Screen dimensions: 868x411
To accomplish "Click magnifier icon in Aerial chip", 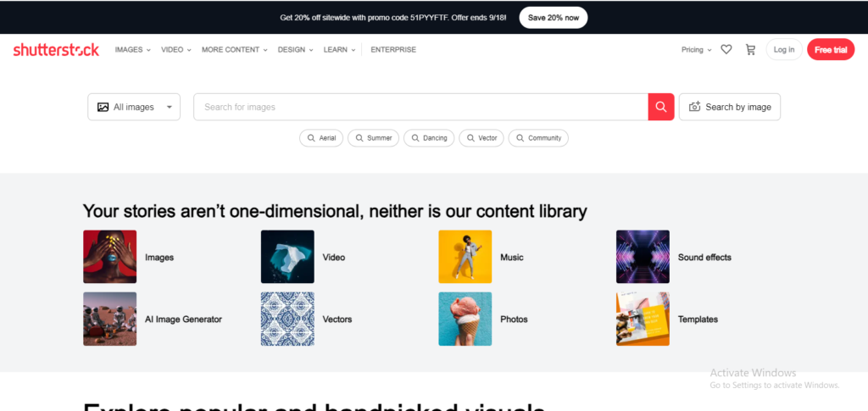I will click(x=311, y=138).
